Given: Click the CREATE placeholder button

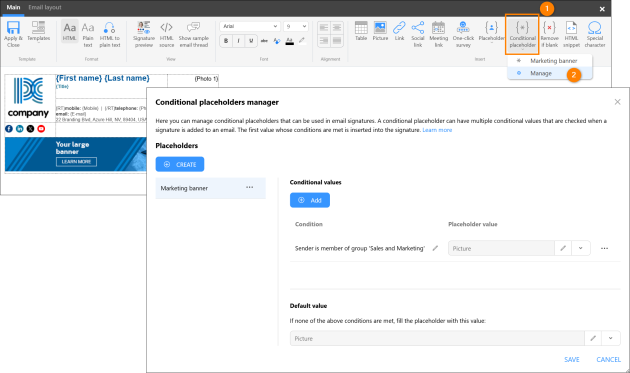Looking at the screenshot, I should (180, 164).
